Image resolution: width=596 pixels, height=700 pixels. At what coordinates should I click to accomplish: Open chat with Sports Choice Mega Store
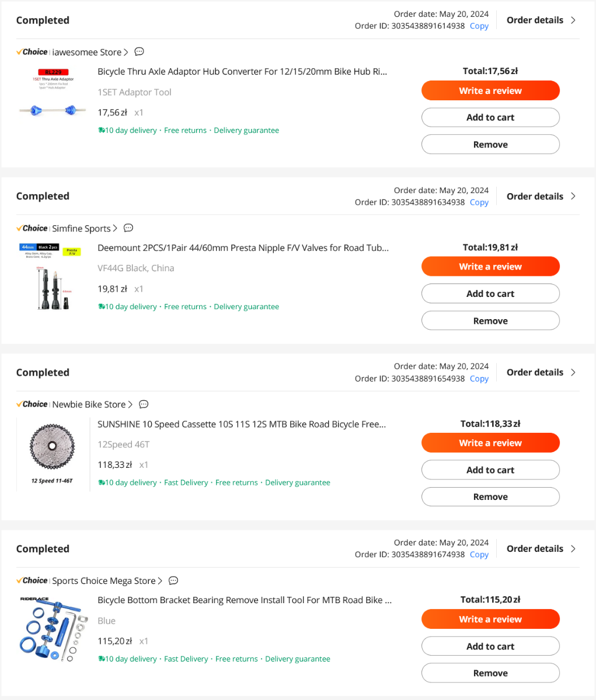pos(173,580)
